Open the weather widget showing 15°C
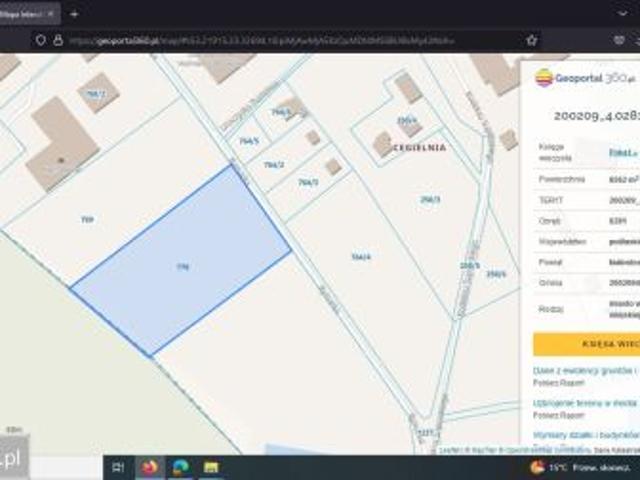 [580, 467]
